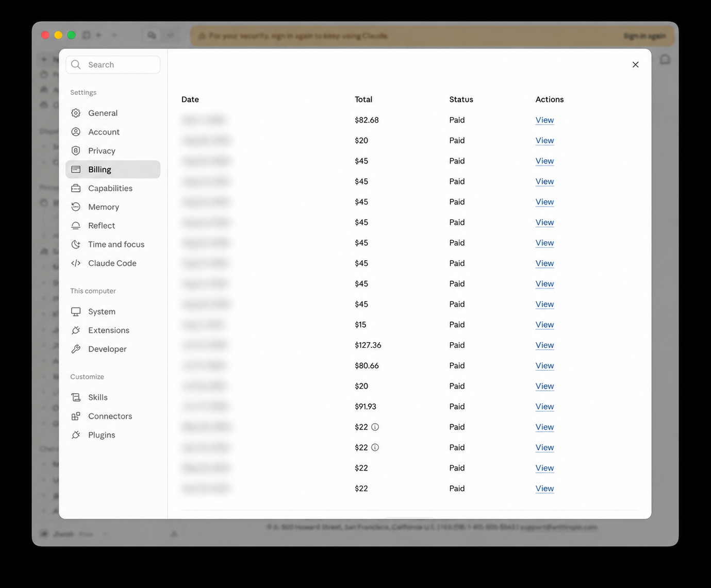Click the Capabilities briefcase icon
This screenshot has height=588, width=711.
point(76,188)
